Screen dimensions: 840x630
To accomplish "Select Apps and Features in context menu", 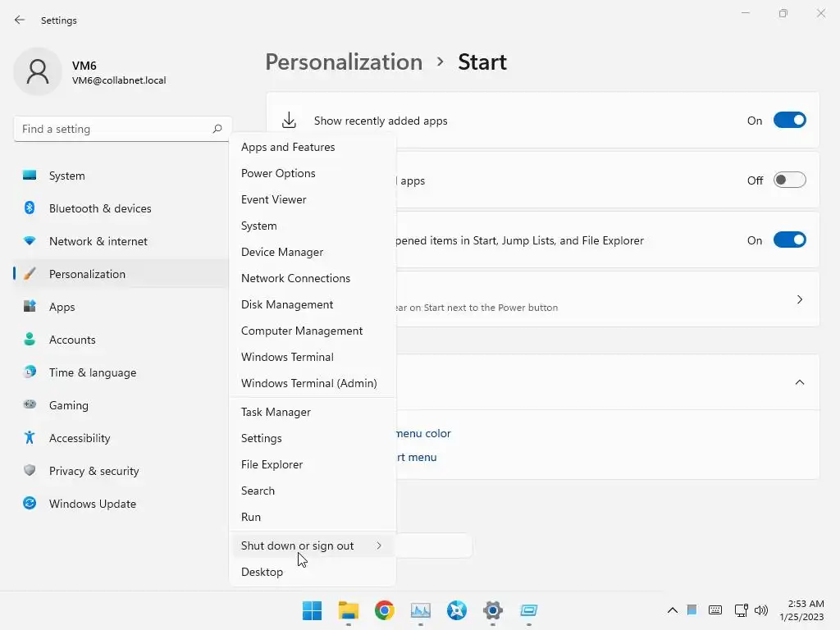I will (x=313, y=147).
